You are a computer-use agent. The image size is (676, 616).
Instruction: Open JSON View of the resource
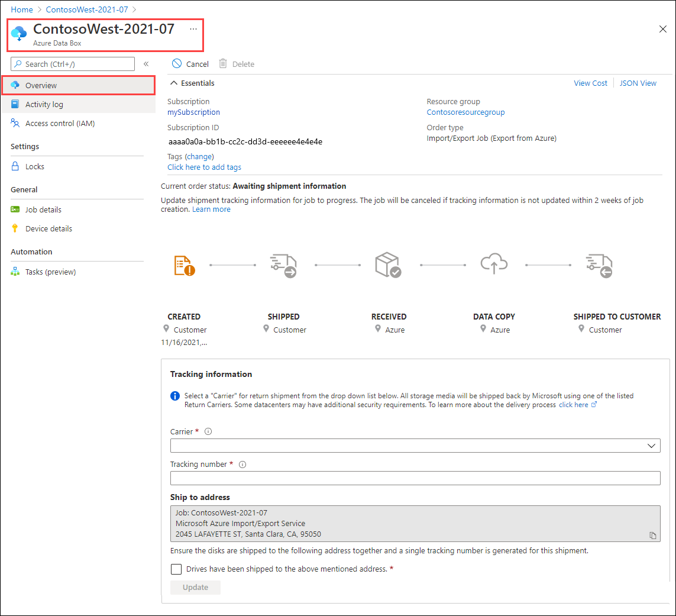coord(638,83)
